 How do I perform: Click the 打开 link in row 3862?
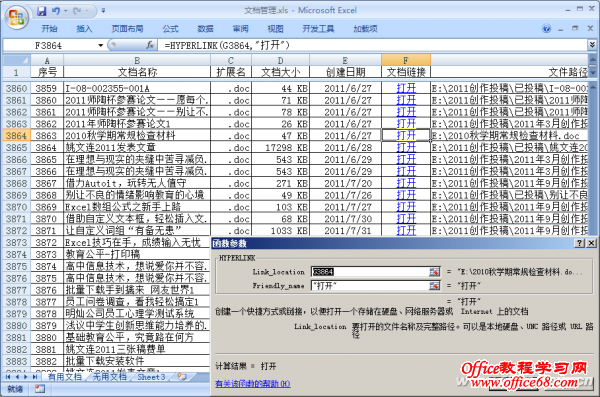click(x=406, y=112)
